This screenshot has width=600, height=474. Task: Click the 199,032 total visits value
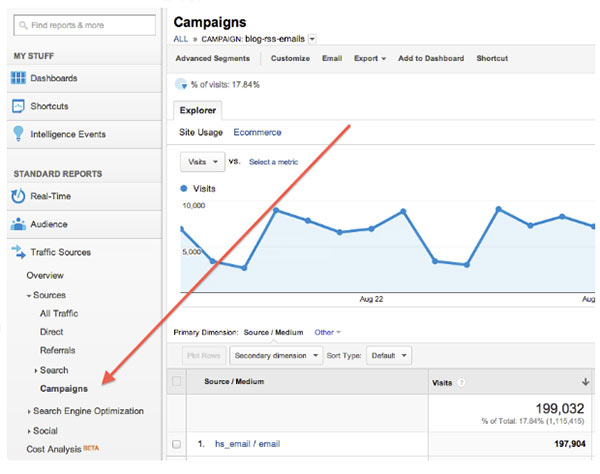click(559, 409)
